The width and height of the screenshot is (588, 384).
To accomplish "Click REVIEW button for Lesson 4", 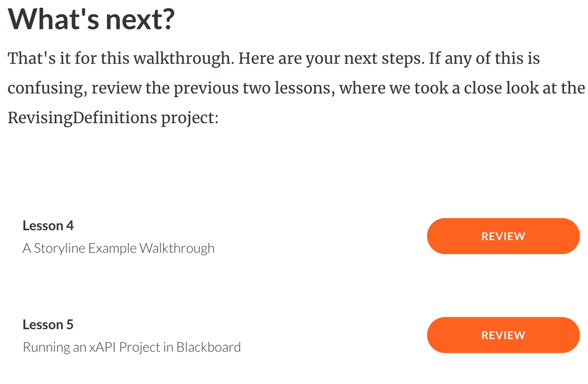I will (503, 236).
